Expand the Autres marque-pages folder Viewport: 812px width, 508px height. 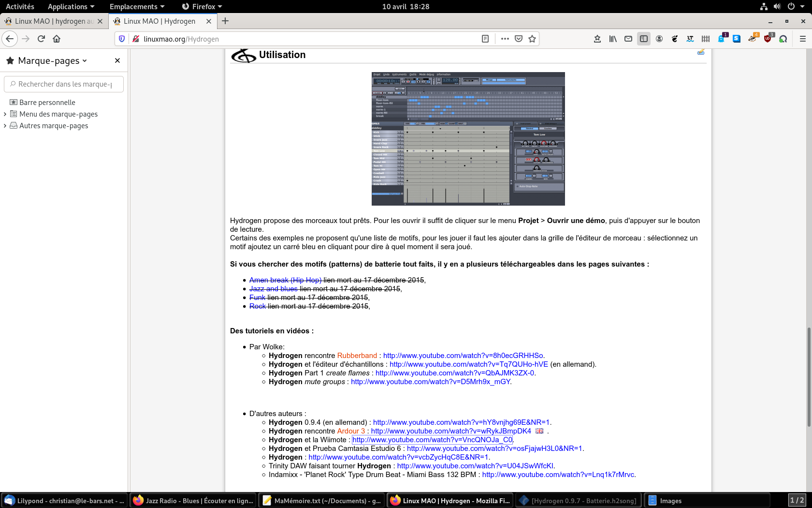(x=5, y=126)
